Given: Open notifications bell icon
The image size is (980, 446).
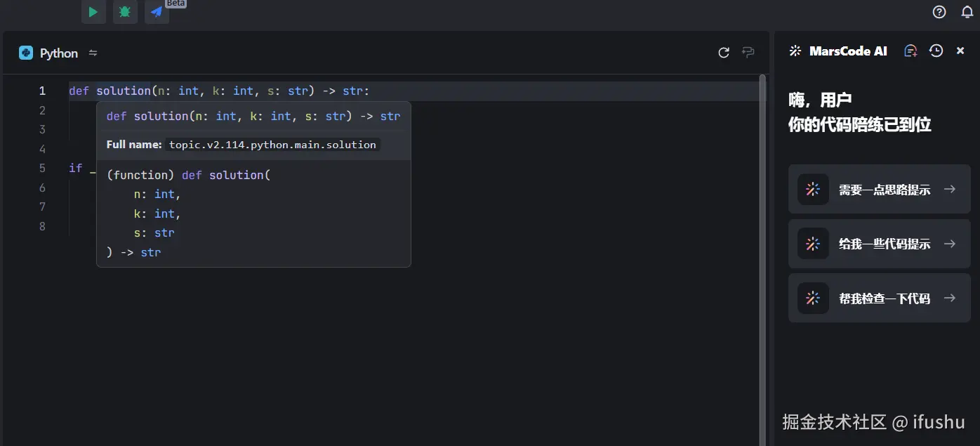Looking at the screenshot, I should tap(967, 12).
